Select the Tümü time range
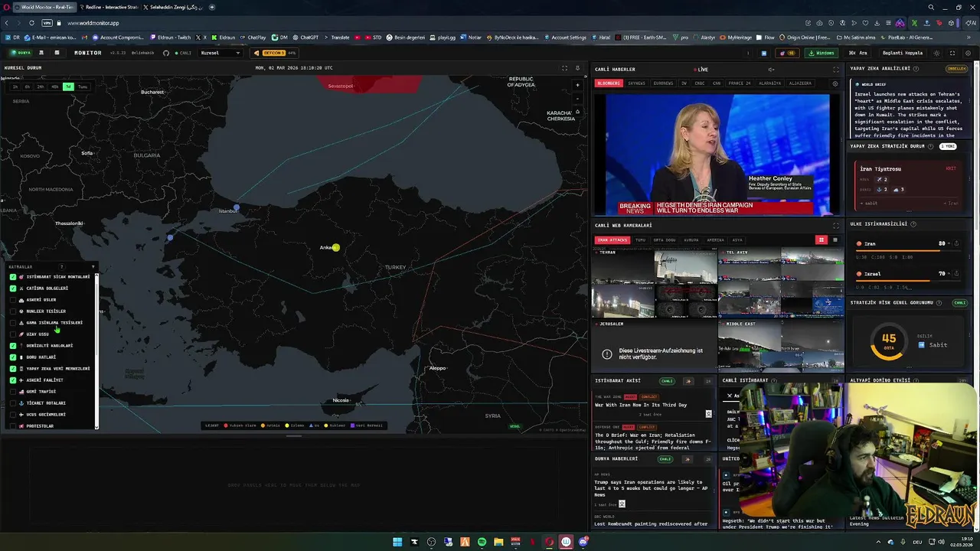Screen dimensions: 980x551 [x=82, y=86]
